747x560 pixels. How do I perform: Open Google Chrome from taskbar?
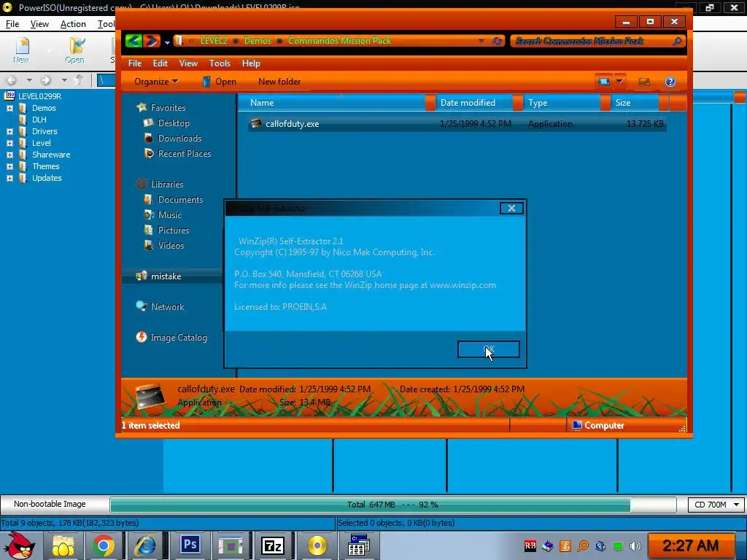point(104,545)
